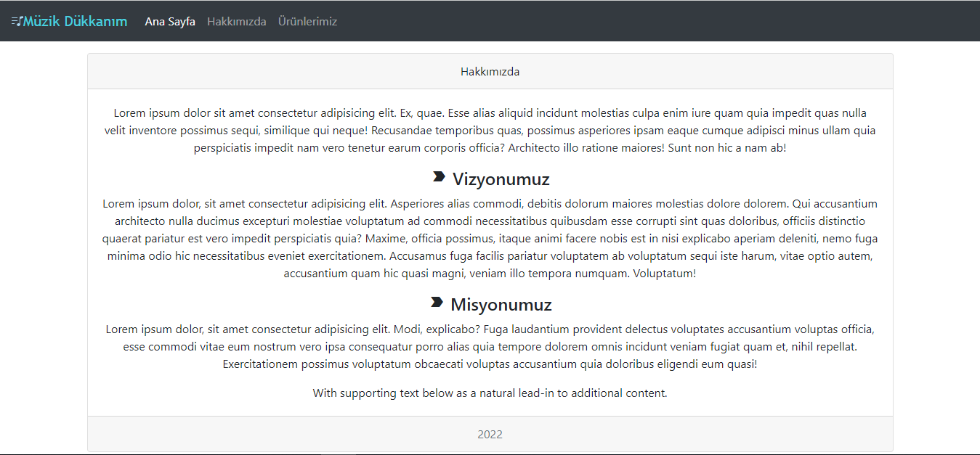
Task: Tap the chevron glyph beside the Misyonumuz heading
Action: (438, 303)
